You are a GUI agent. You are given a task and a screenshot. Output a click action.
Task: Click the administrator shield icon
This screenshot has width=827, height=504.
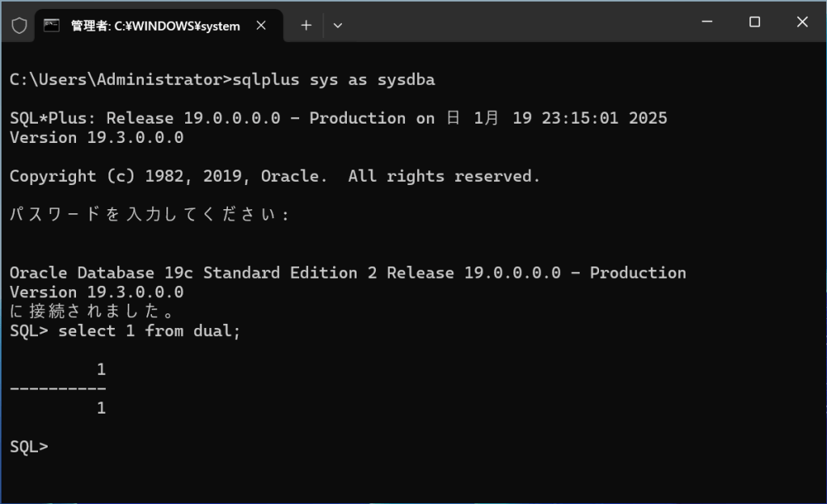[19, 25]
